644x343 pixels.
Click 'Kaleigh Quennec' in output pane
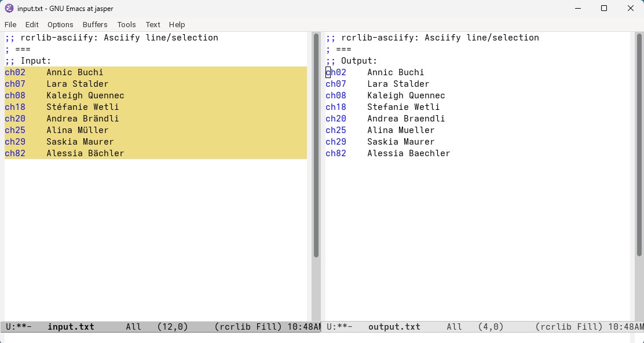pos(406,95)
